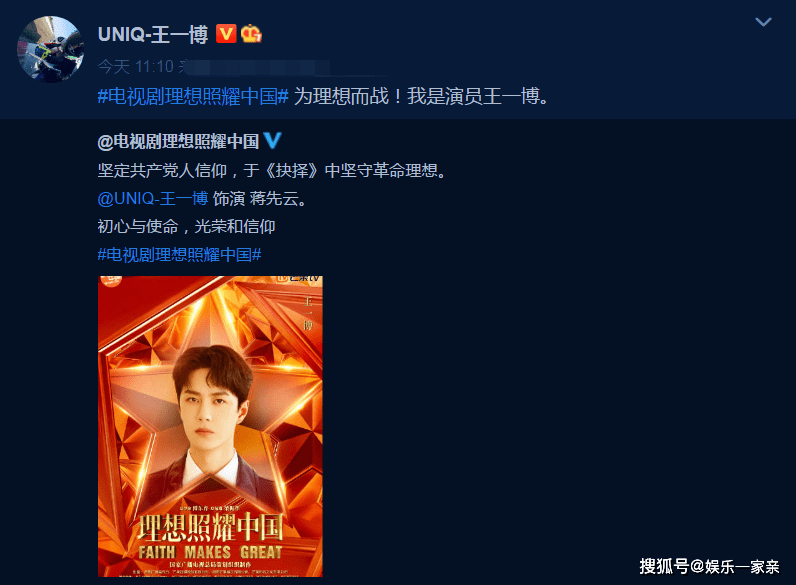Click the Mango TV logo on poster
Screen dimensions: 796x585
click(299, 279)
